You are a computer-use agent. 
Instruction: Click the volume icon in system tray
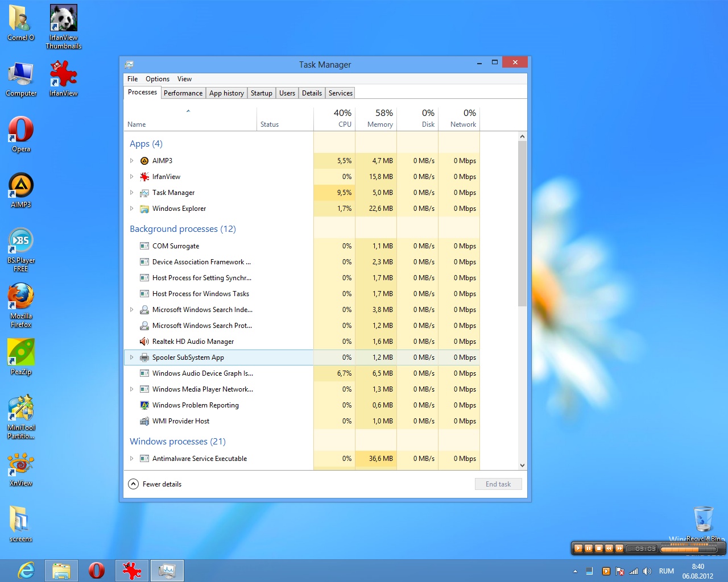pyautogui.click(x=647, y=571)
